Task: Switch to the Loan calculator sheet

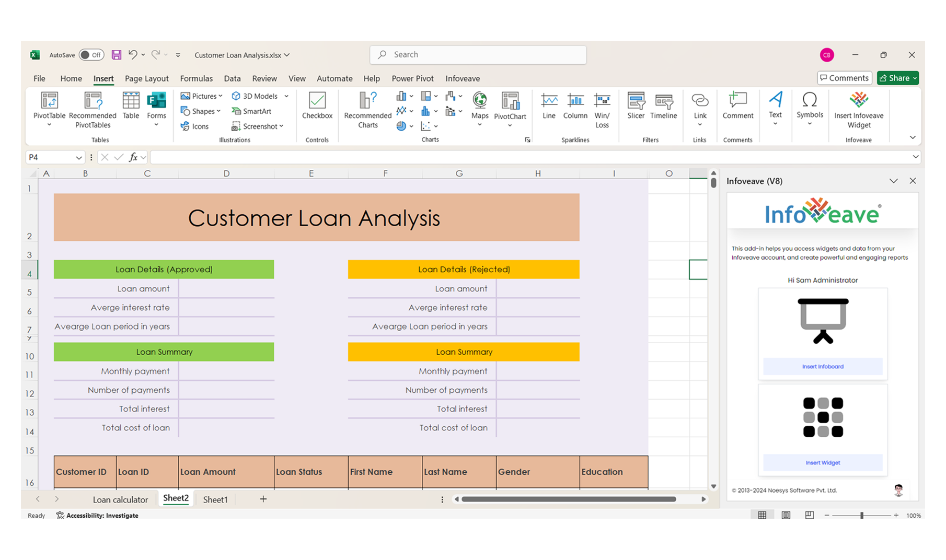Action: 120,499
